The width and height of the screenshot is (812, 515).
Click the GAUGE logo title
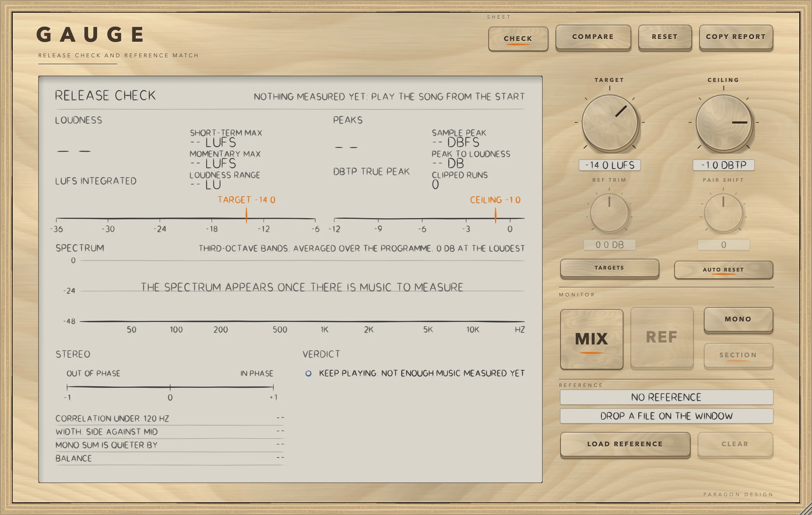point(90,35)
